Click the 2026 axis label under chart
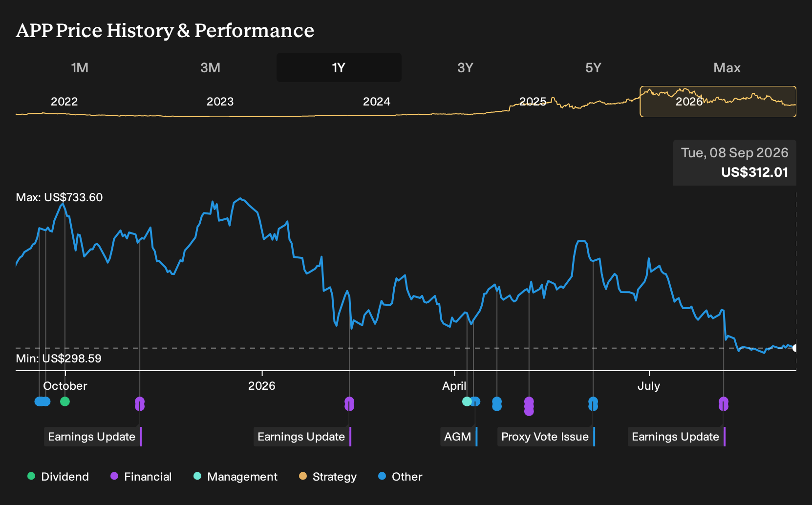 [262, 386]
